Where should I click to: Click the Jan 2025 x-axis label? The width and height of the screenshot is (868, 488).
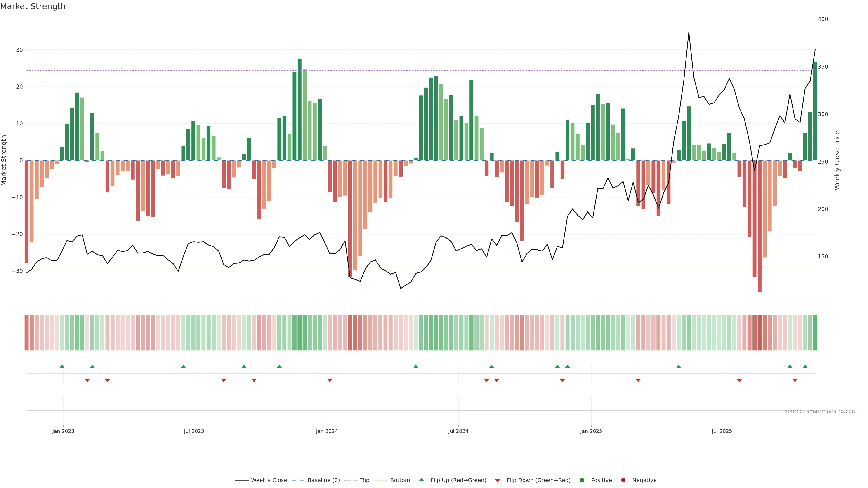591,431
